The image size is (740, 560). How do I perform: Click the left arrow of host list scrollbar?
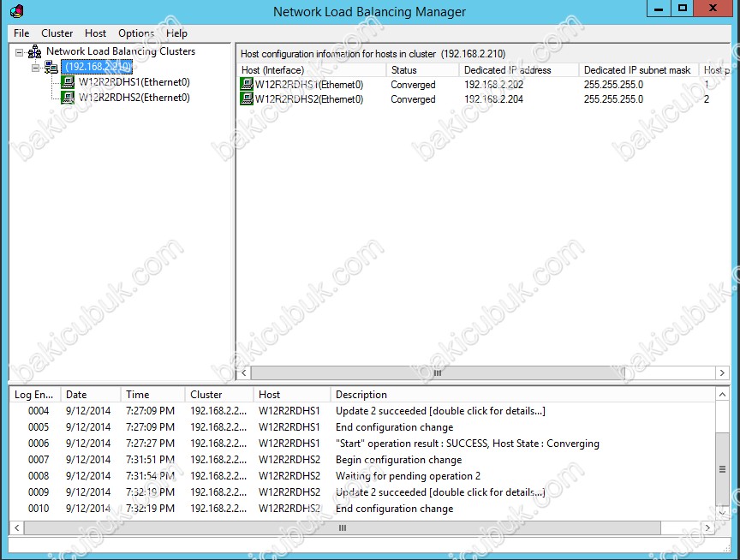coord(243,372)
